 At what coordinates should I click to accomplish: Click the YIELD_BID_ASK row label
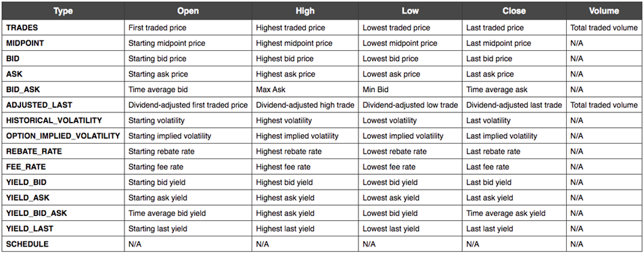[64, 213]
